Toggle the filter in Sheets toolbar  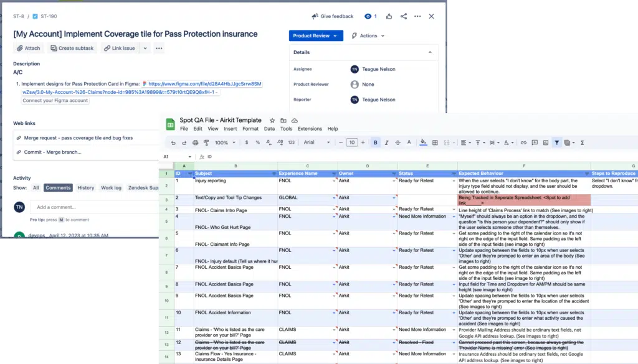click(x=556, y=142)
